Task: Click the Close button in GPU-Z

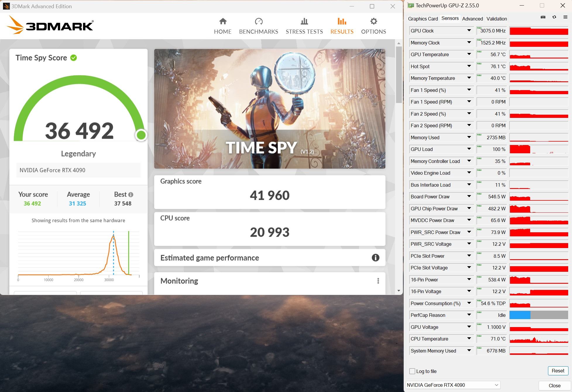Action: pos(554,386)
